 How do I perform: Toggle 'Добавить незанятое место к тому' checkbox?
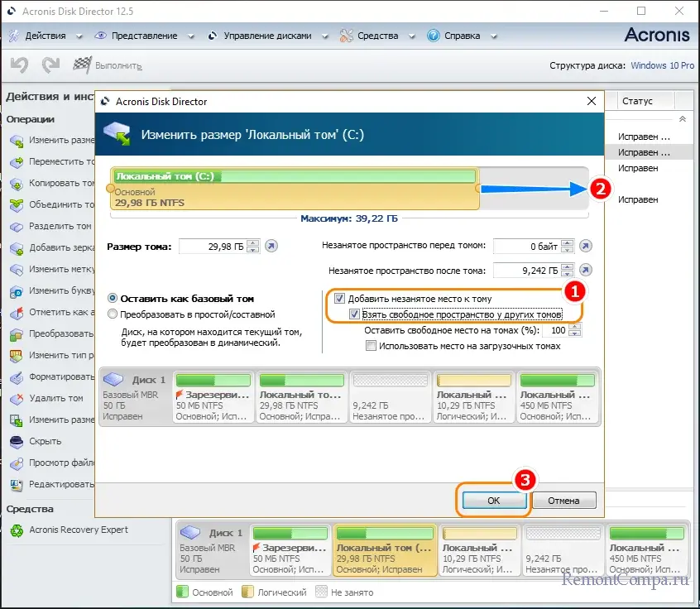(x=340, y=298)
